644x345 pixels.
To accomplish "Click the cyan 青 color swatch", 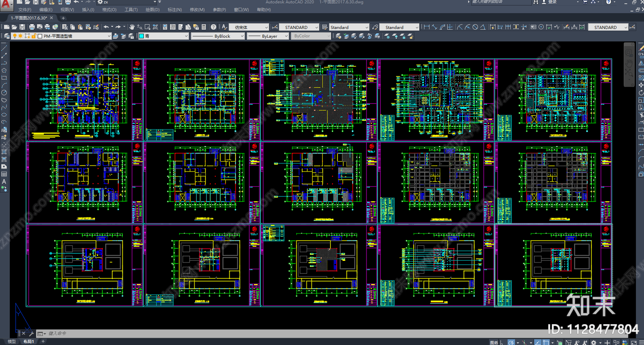I will coord(142,36).
